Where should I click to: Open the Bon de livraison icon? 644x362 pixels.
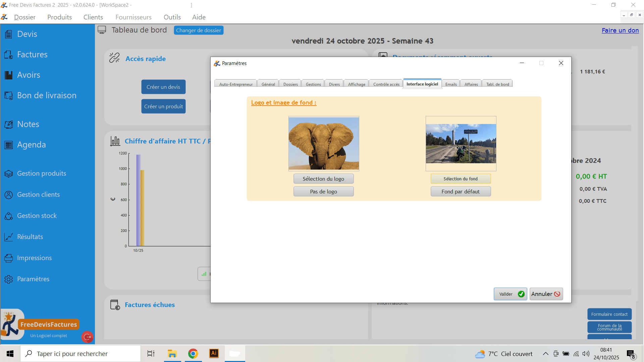(x=8, y=96)
